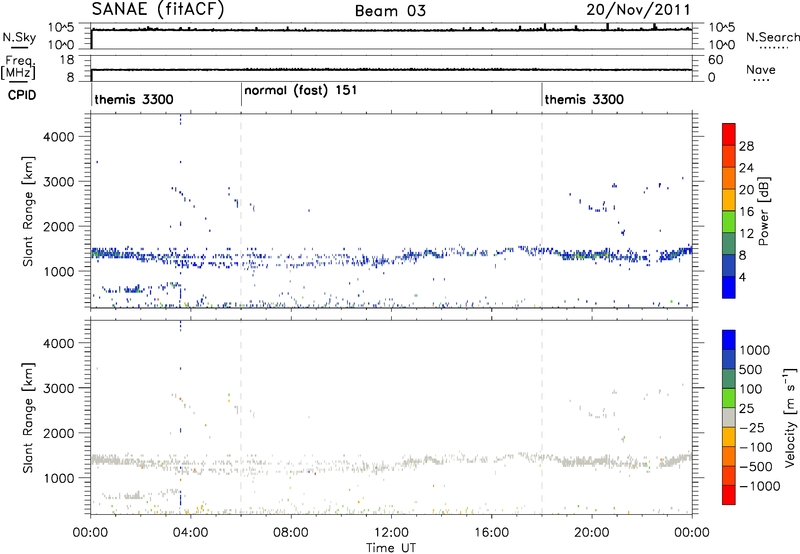Click the Power [dB] colorbar title
The width and height of the screenshot is (800, 554).
pyautogui.click(x=763, y=211)
